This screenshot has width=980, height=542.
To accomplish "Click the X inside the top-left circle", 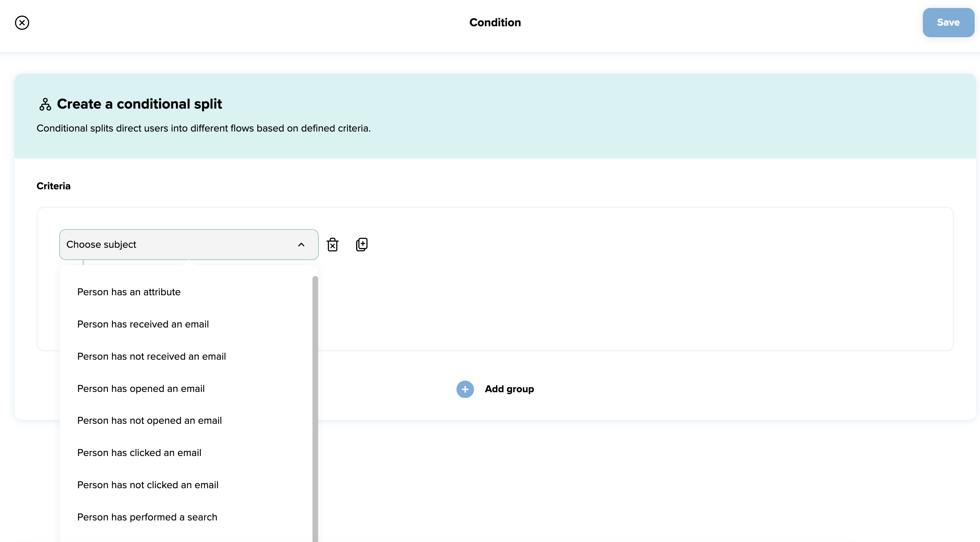I will [x=22, y=23].
